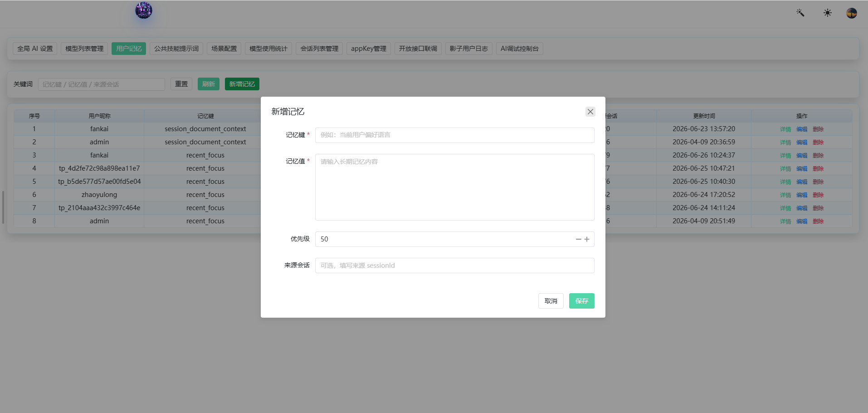Screen dimensions: 868x413
Task: Click the round logo icon at top
Action: (x=144, y=10)
